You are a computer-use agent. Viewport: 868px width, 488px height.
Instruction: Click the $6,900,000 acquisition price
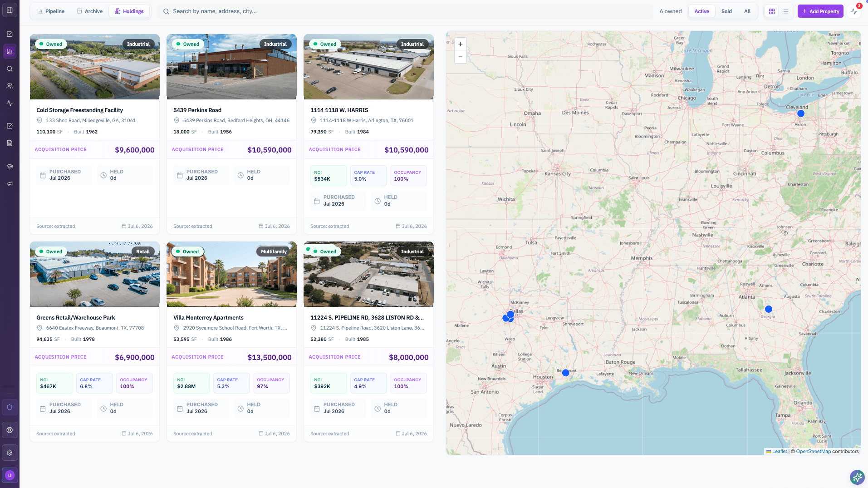(x=135, y=357)
